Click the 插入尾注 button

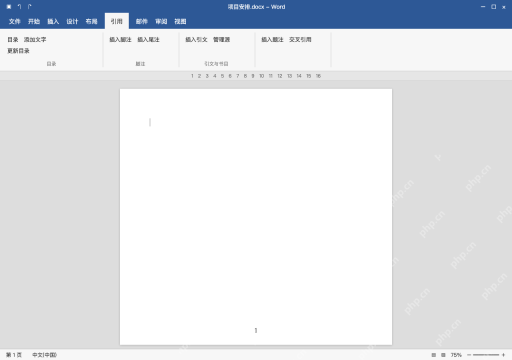pyautogui.click(x=148, y=40)
